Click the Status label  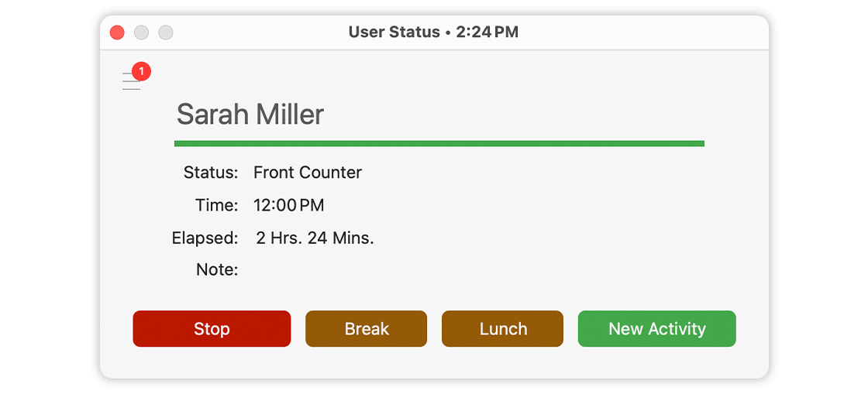tap(210, 173)
